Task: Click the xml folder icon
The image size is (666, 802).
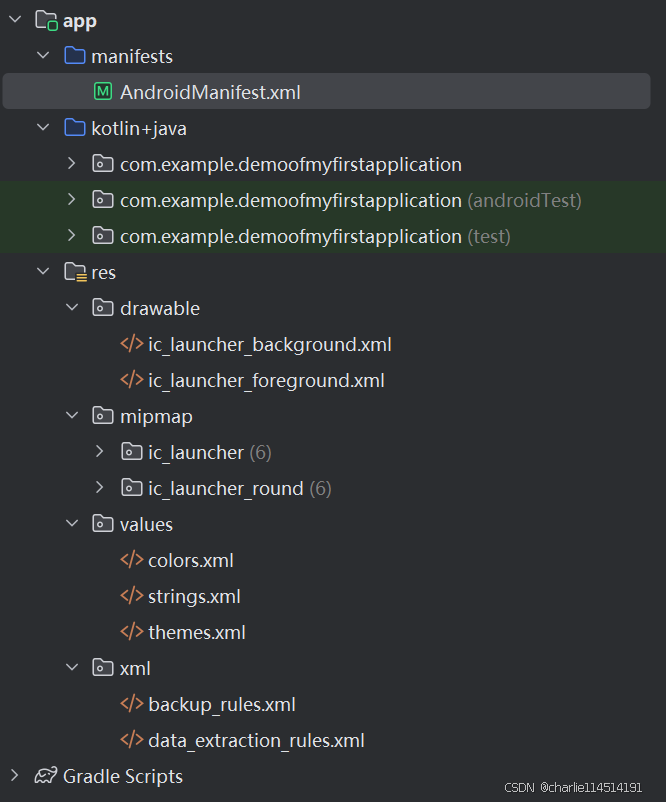Action: click(x=103, y=668)
